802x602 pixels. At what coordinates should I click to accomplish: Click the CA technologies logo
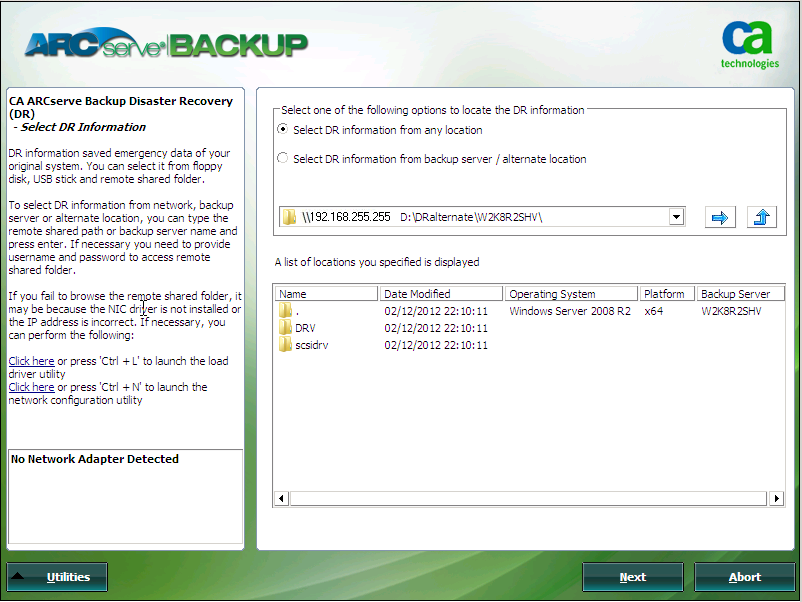coord(749,45)
